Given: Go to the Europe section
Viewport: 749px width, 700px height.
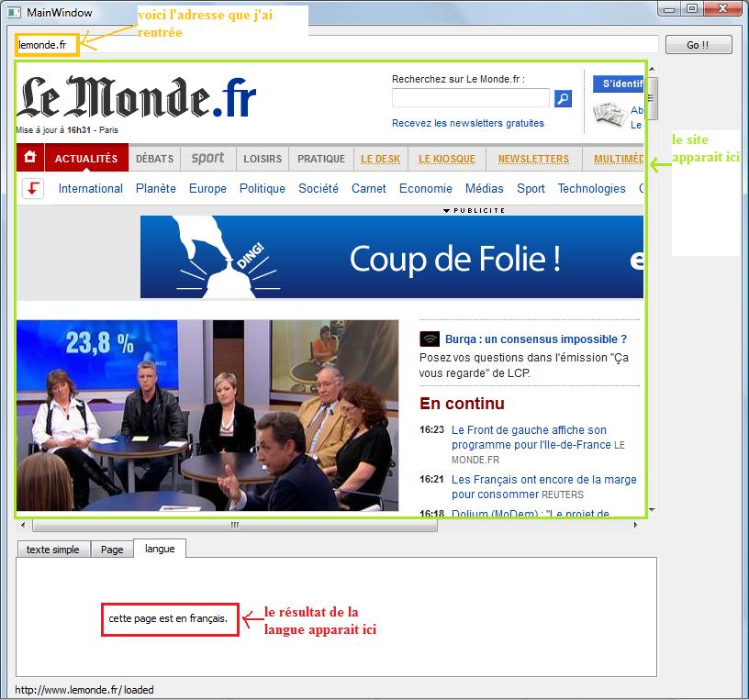Looking at the screenshot, I should click(207, 189).
